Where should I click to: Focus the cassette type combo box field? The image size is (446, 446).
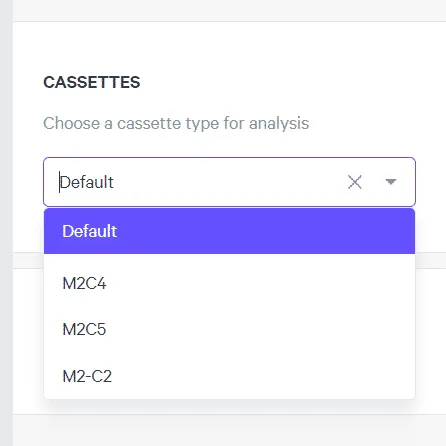coord(229,182)
